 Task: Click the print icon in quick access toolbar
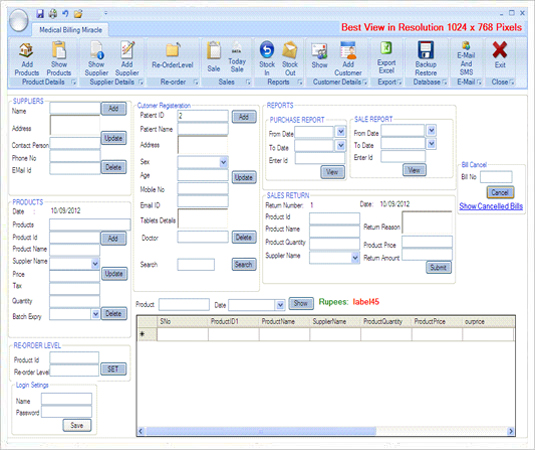point(53,14)
